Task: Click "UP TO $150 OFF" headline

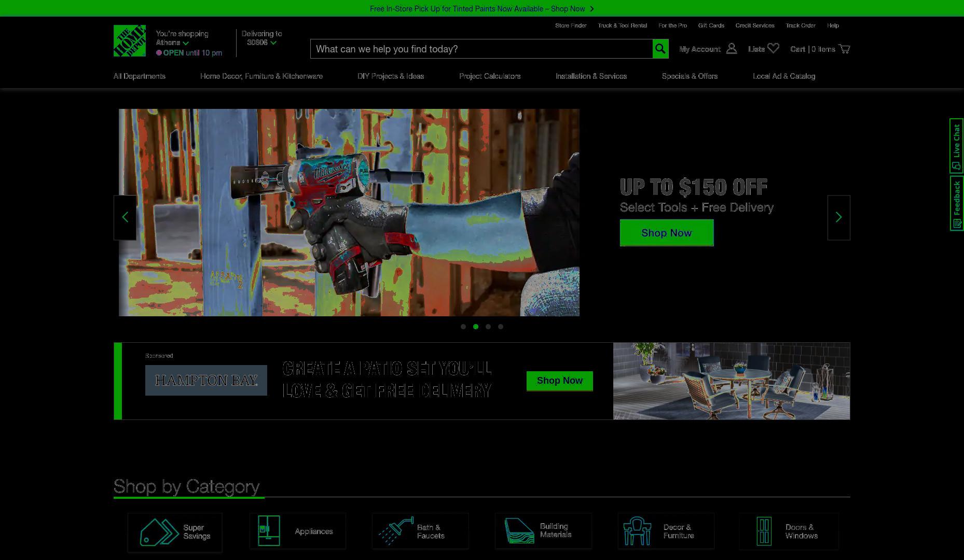Action: (694, 187)
